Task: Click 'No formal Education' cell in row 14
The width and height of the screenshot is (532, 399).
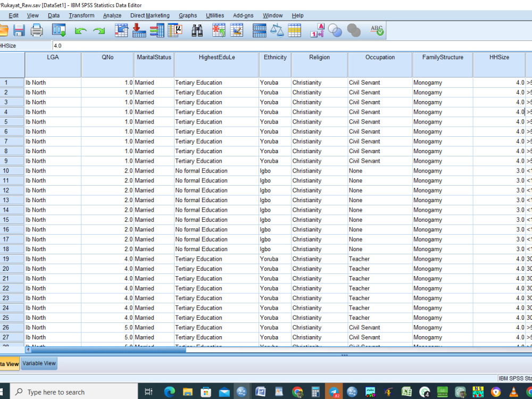Action: (x=217, y=210)
